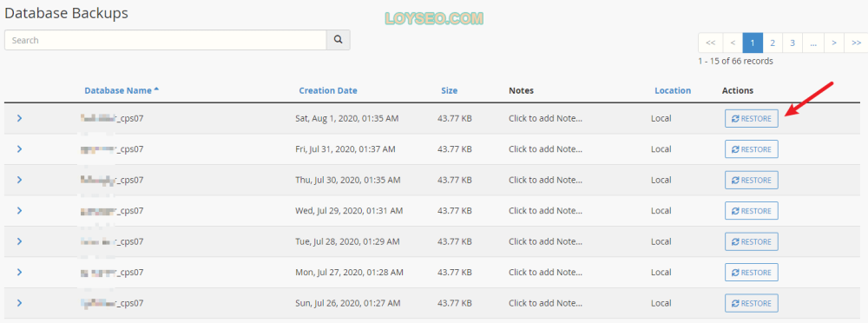Screen dimensions: 868x323
Task: Expand the Aug 1, 2020 backup row
Action: (x=19, y=118)
